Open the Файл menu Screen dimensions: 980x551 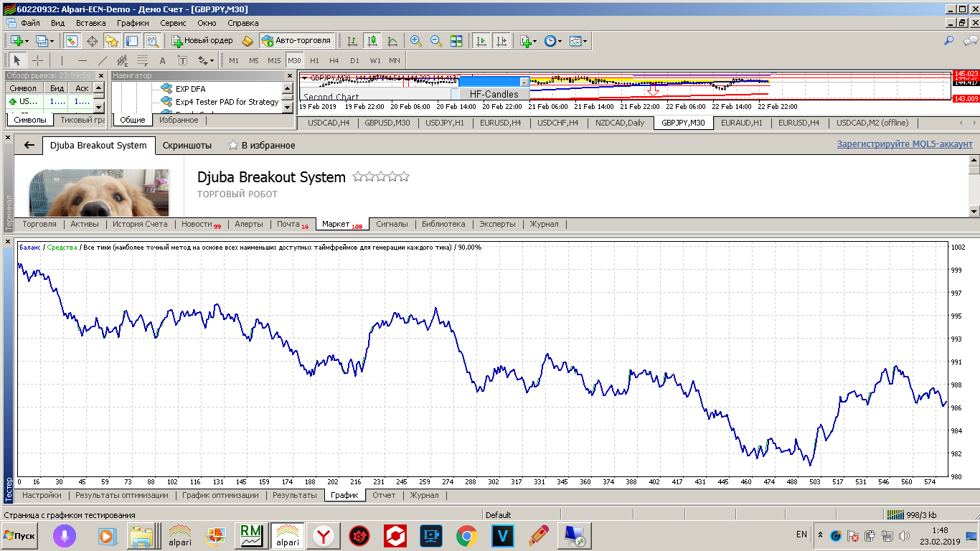(x=30, y=23)
